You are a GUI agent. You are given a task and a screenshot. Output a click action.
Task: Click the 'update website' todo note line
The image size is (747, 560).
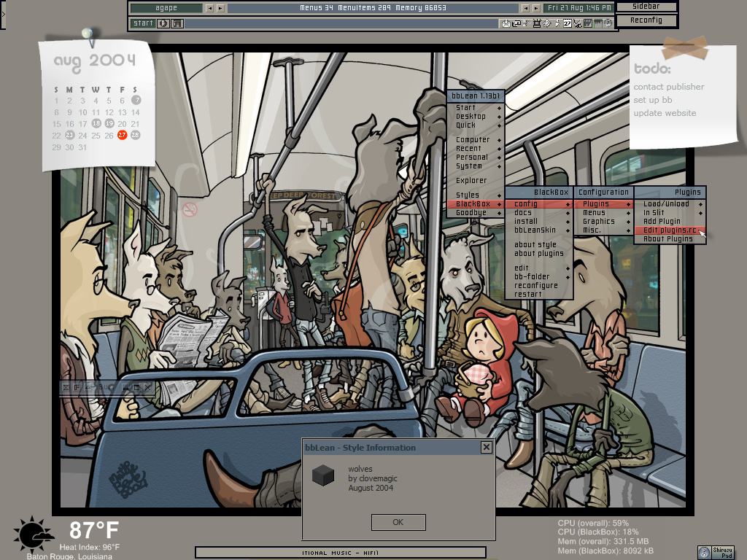pos(665,113)
